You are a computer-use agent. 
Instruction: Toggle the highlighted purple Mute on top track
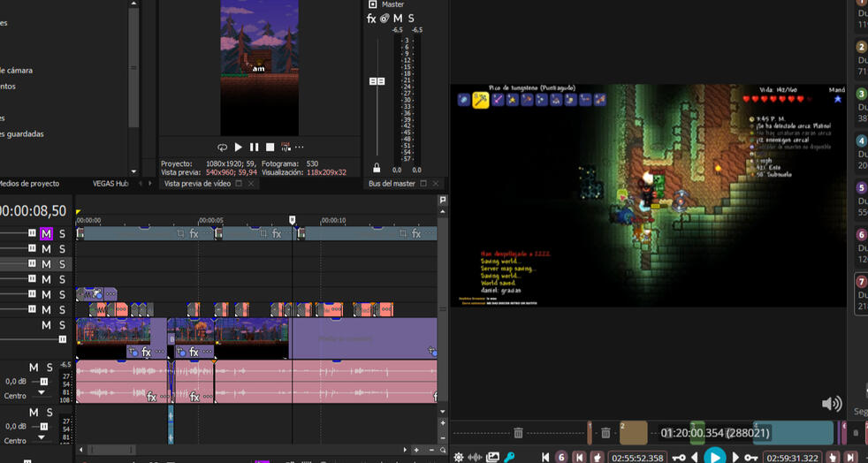pyautogui.click(x=46, y=234)
